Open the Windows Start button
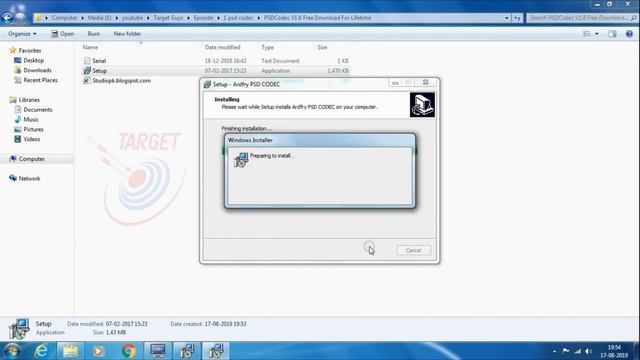Viewport: 640px width, 360px height. click(12, 351)
